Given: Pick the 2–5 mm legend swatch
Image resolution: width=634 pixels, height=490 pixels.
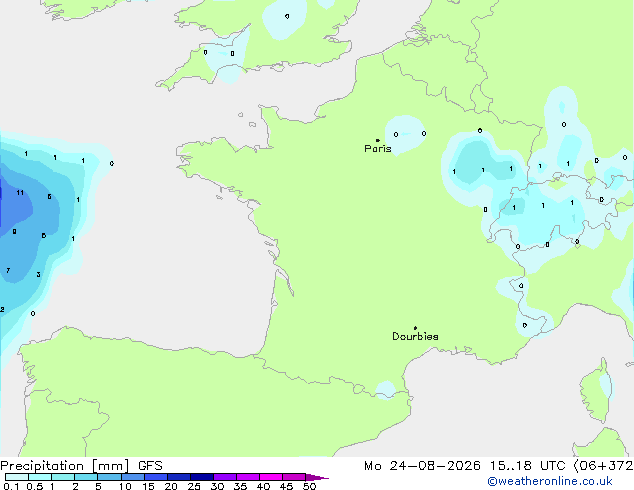Looking at the screenshot, I should 86,477.
